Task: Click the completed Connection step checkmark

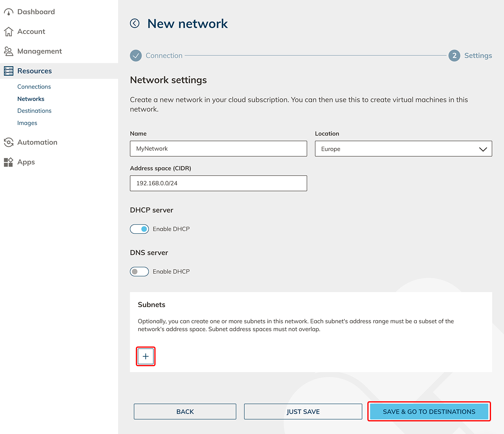Action: pyautogui.click(x=136, y=56)
